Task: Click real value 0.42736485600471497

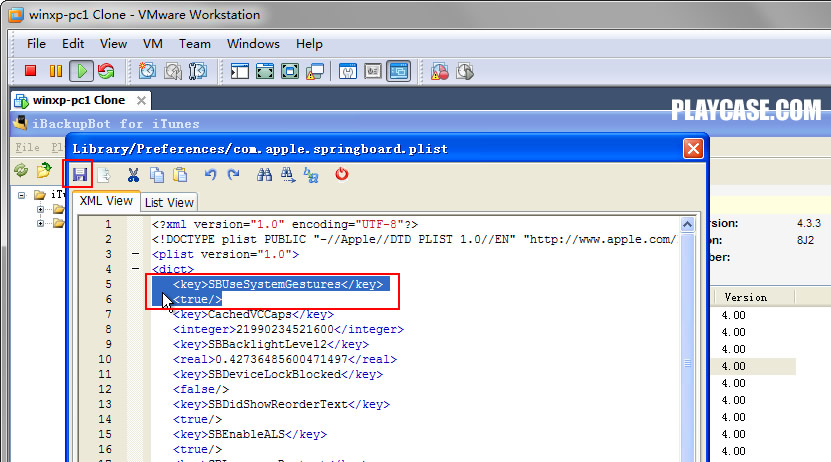Action: coord(281,359)
